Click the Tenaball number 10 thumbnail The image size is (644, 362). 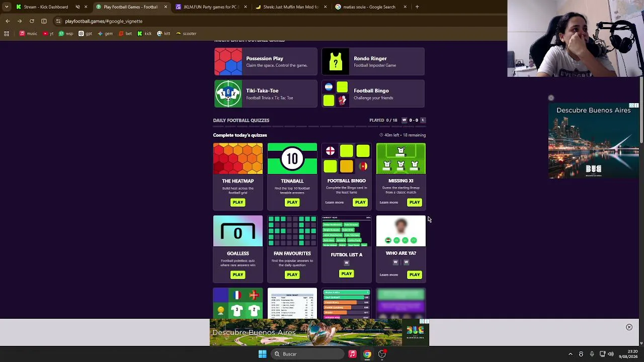click(292, 159)
